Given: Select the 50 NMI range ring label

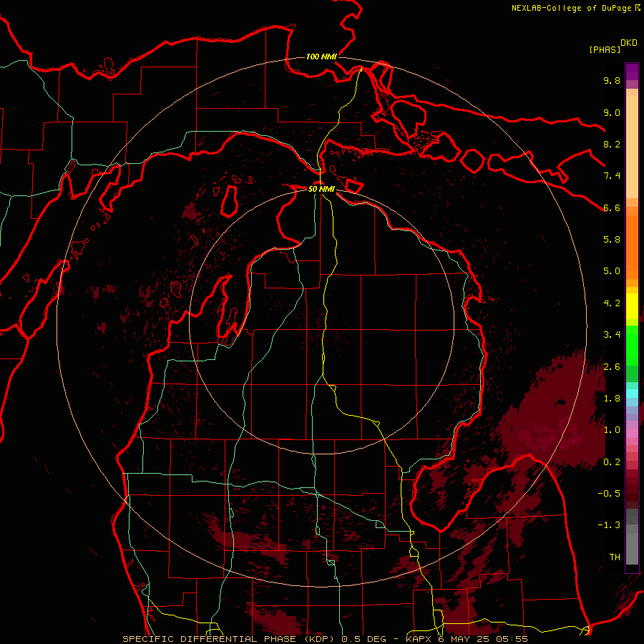Looking at the screenshot, I should click(x=321, y=189).
